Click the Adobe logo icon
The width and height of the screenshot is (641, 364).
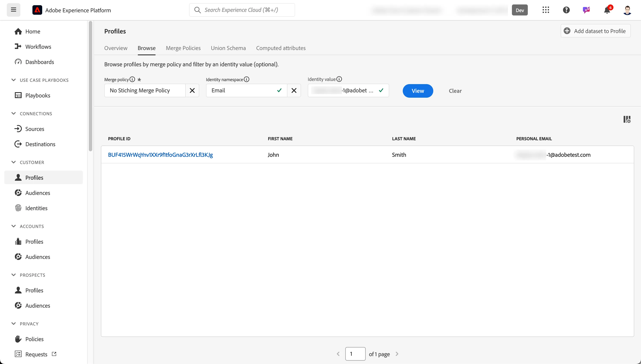37,10
